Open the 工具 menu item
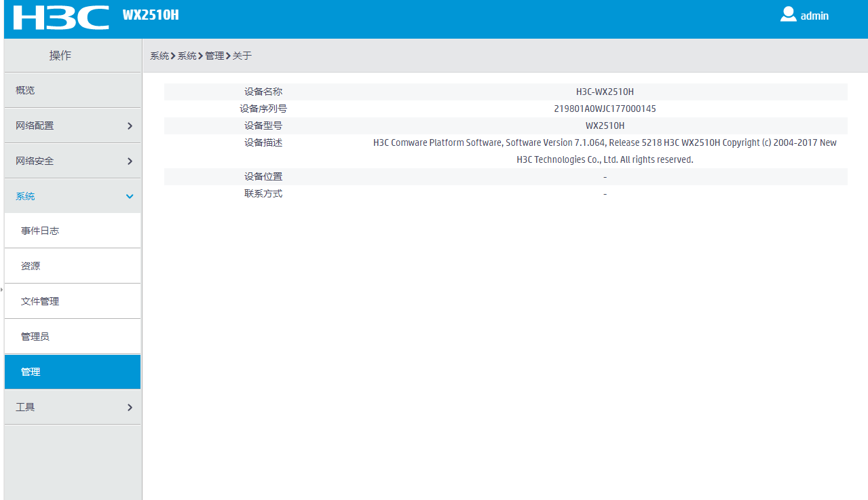 click(x=73, y=407)
